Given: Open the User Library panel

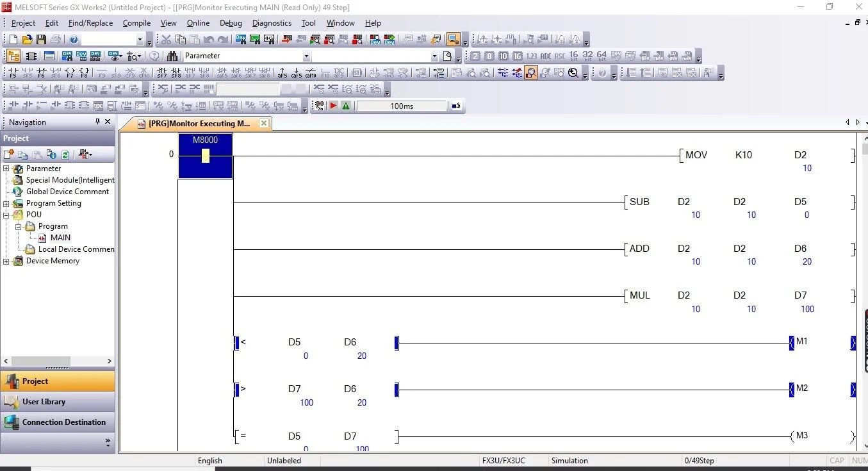Looking at the screenshot, I should pyautogui.click(x=58, y=401).
